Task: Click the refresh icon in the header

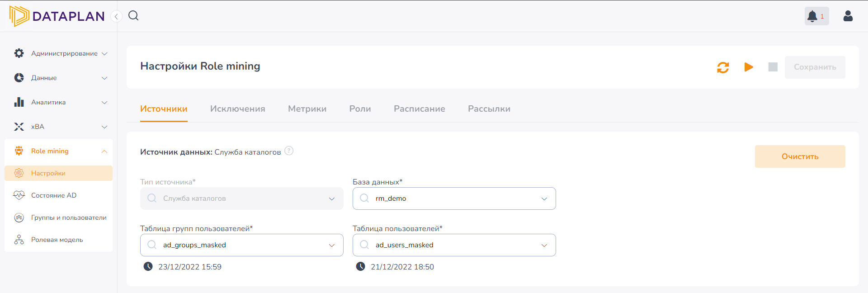Action: click(723, 67)
